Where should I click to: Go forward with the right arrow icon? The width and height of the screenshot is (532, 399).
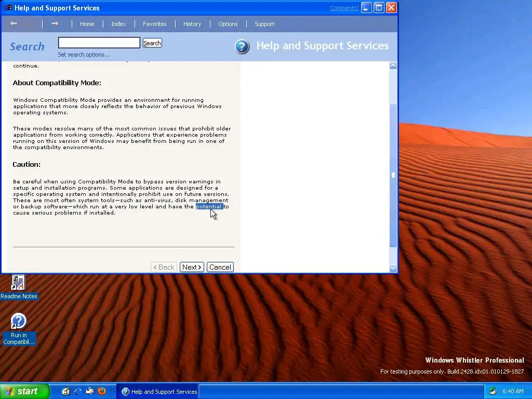click(55, 23)
